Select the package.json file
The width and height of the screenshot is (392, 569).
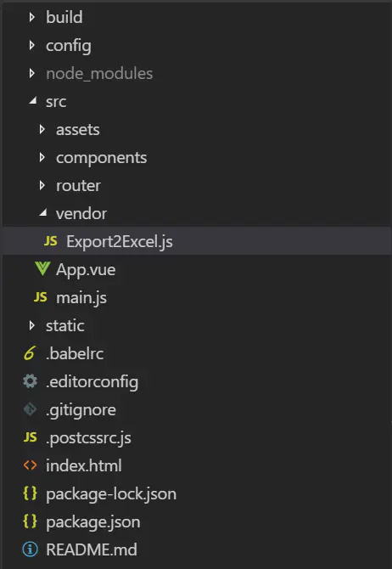tap(92, 522)
